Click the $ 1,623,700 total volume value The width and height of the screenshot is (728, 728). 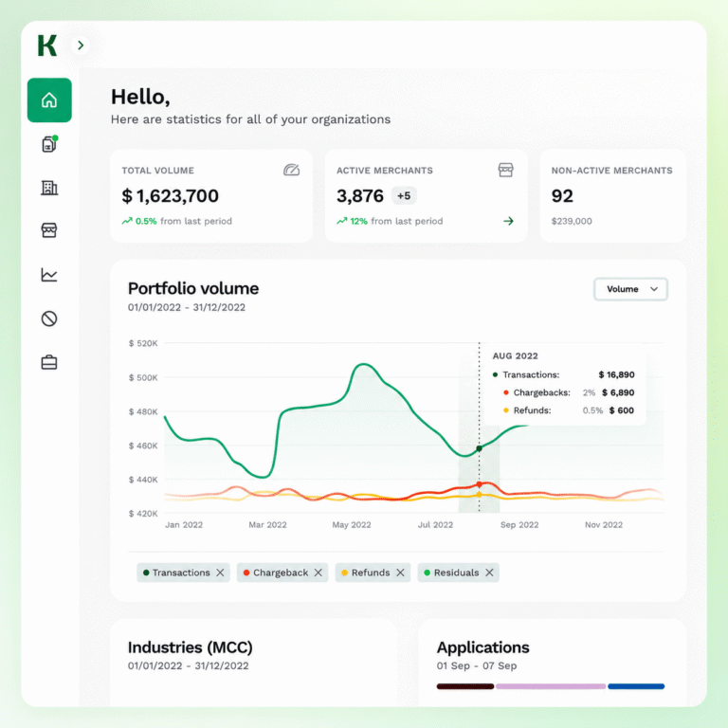point(170,196)
